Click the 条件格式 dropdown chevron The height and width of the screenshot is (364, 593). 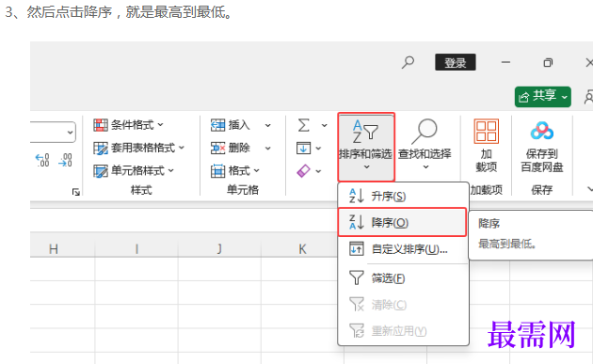point(160,124)
